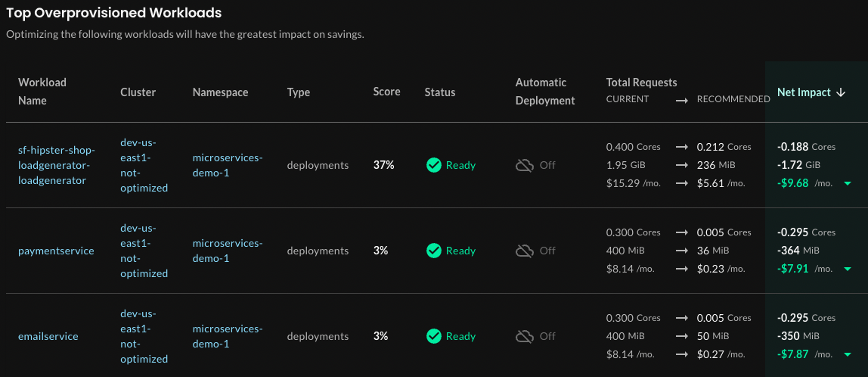Click green Ready checkmark icon for paymentservice

(433, 251)
